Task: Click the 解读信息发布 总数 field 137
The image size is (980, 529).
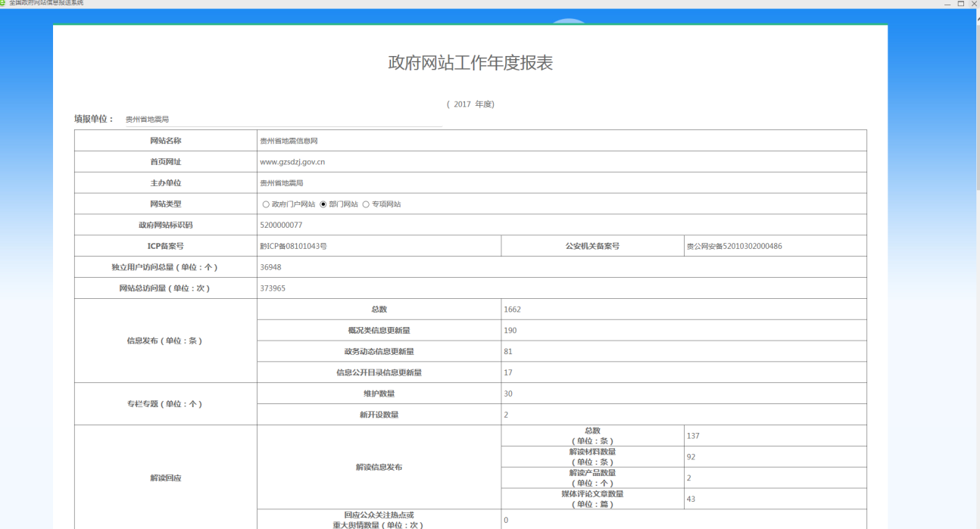Action: (775, 436)
